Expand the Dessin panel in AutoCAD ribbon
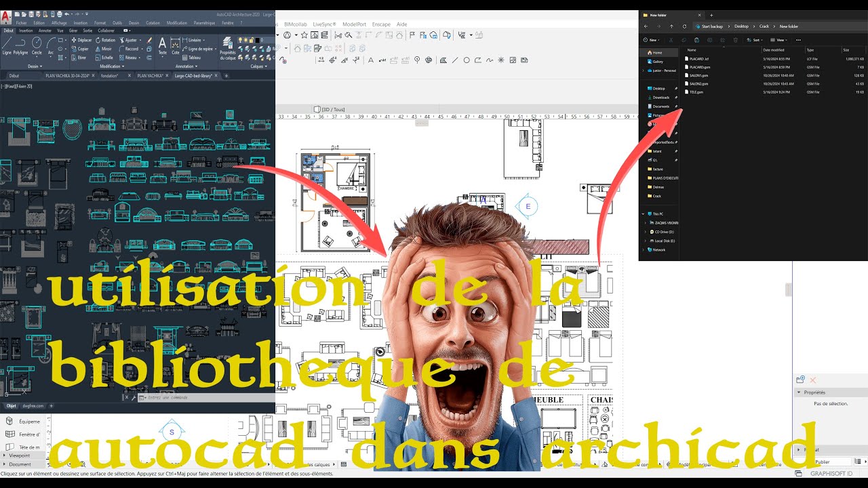The image size is (868, 488). tap(35, 66)
